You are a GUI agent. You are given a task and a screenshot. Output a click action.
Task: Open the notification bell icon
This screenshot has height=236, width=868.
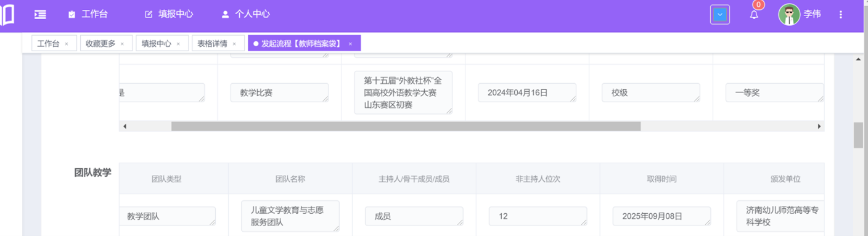pos(754,15)
